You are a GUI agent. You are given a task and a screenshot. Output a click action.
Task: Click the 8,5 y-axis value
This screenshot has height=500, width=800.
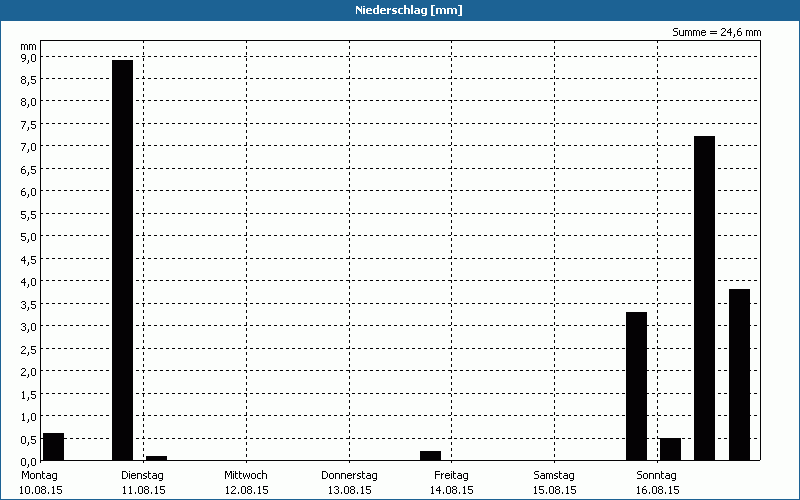click(x=29, y=80)
